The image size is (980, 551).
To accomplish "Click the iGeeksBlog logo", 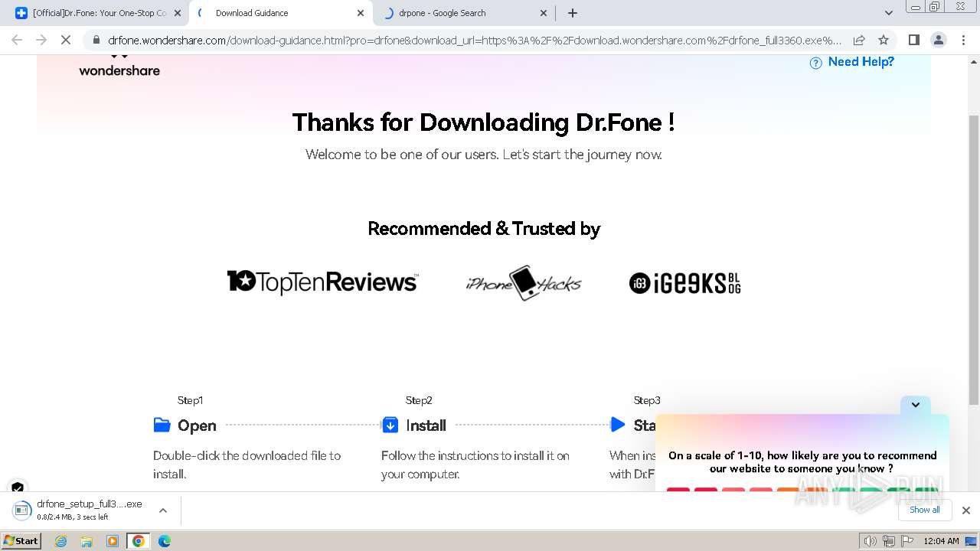I will point(685,283).
